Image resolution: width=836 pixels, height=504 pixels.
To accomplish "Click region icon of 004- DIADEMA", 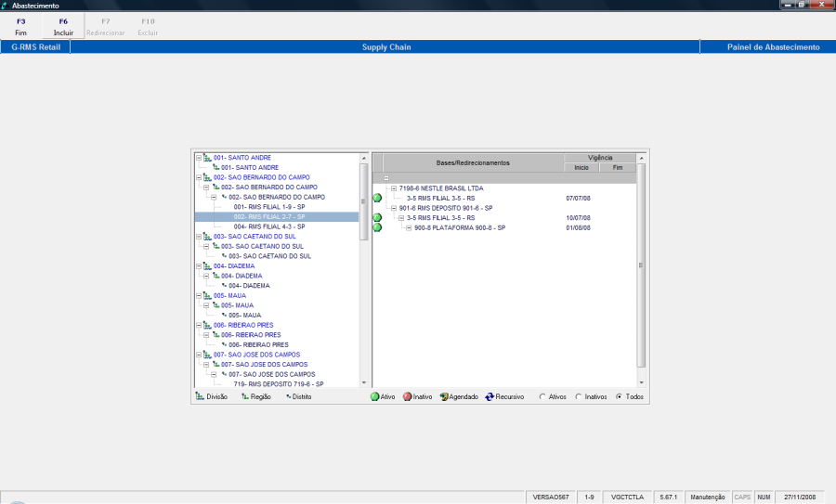I will pyautogui.click(x=216, y=276).
